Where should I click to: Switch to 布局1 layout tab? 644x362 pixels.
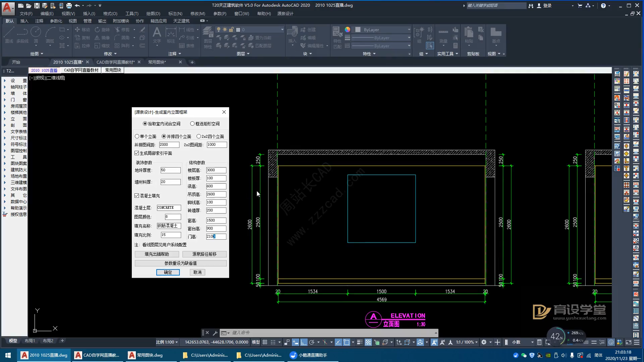pyautogui.click(x=30, y=341)
